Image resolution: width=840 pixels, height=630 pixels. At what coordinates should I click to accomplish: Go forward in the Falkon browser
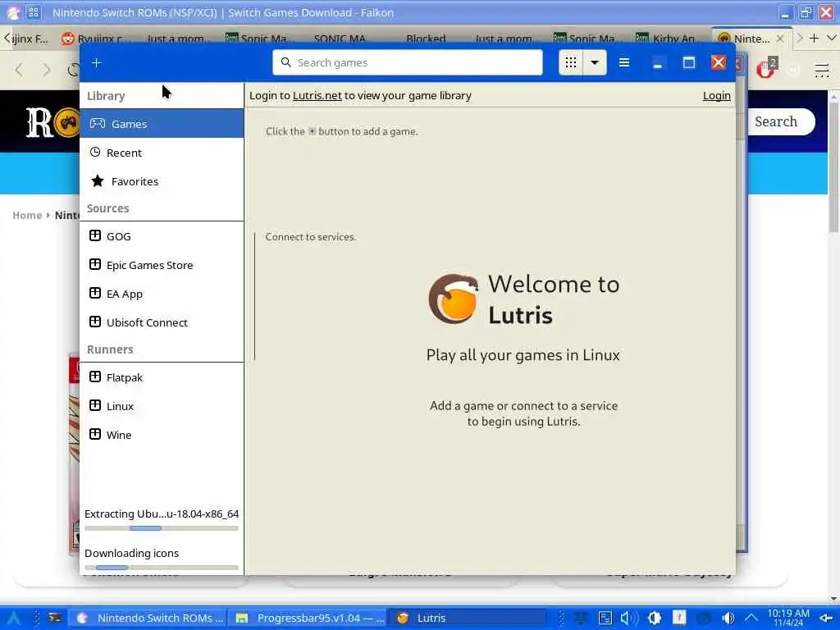[x=47, y=70]
